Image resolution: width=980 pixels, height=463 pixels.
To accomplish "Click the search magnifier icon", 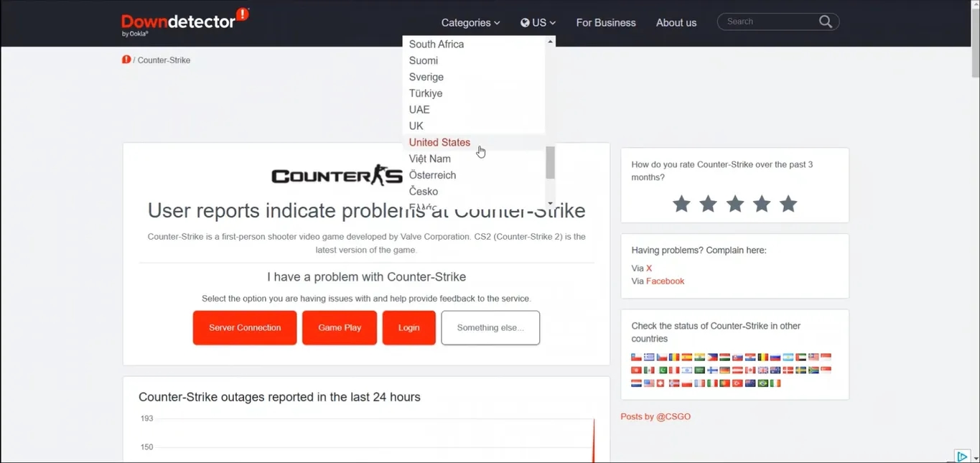I will 826,22.
